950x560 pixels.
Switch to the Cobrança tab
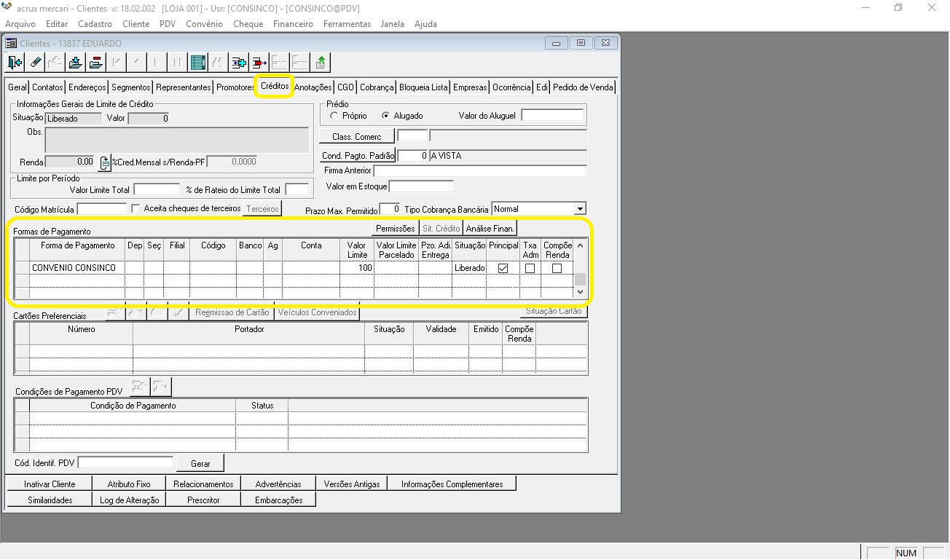[x=377, y=87]
